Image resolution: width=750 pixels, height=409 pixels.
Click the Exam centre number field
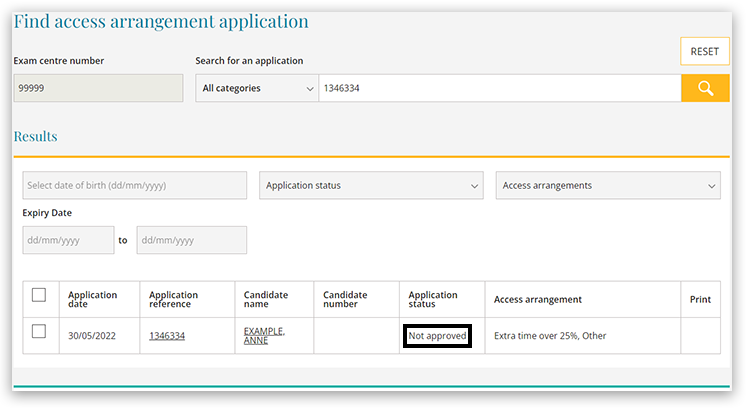(98, 88)
